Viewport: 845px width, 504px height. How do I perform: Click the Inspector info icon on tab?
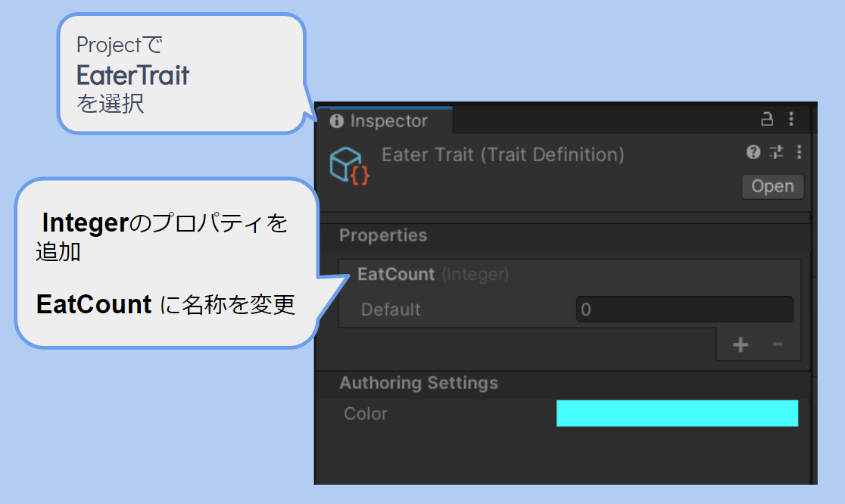[x=337, y=121]
